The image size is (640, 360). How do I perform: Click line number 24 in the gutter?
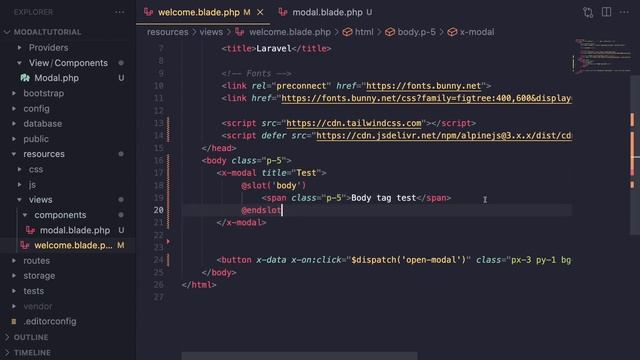(159, 260)
